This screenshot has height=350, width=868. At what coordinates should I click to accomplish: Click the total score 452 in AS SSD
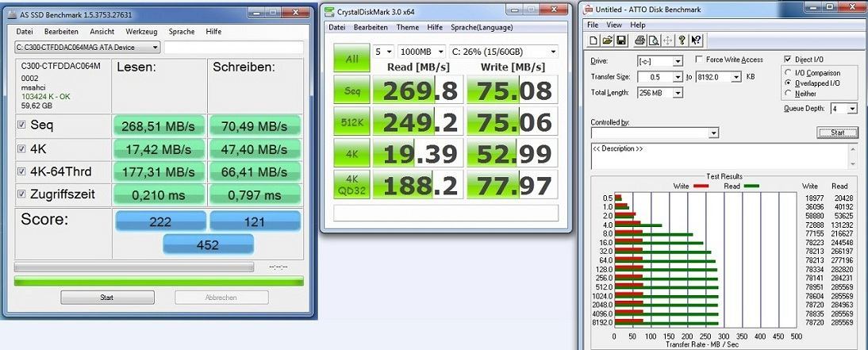coord(208,244)
